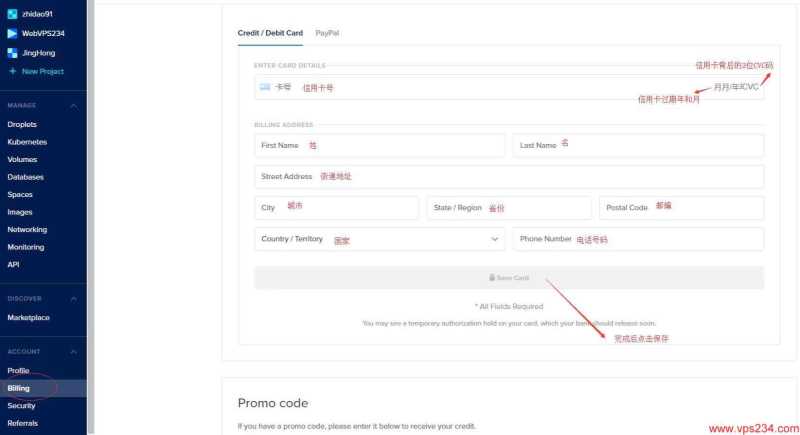Open Security under Account
The height and width of the screenshot is (435, 800).
tap(21, 406)
